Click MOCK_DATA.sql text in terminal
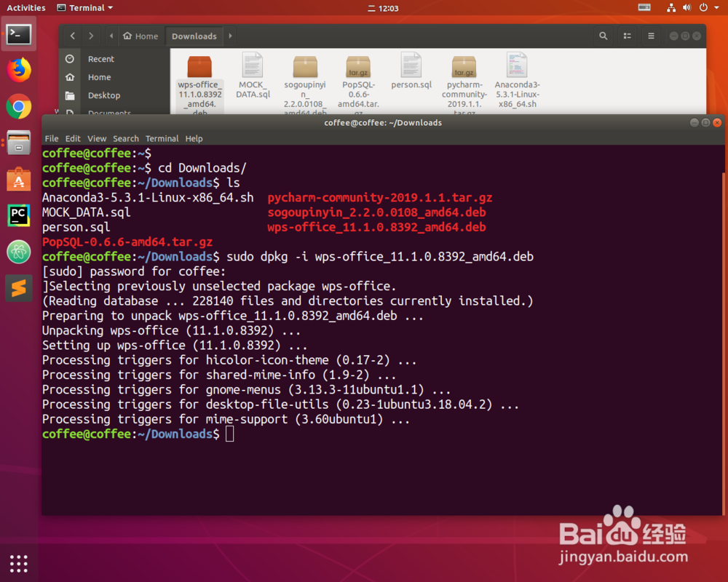 pyautogui.click(x=87, y=212)
